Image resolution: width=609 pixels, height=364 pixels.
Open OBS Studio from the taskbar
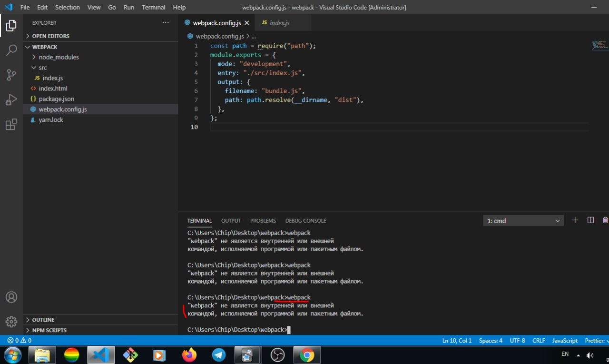[x=277, y=355]
